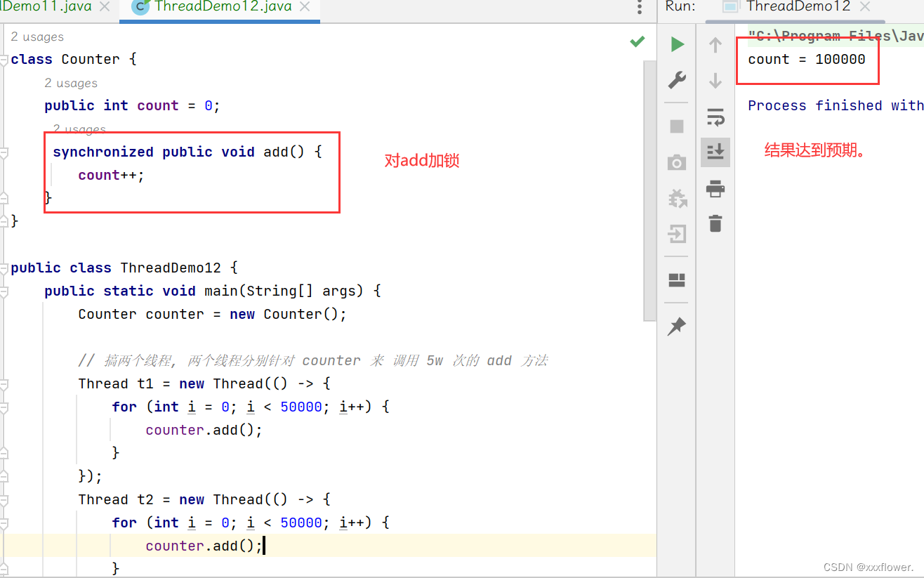Collapse the Thread t1 lambda fold marker

(x=4, y=384)
